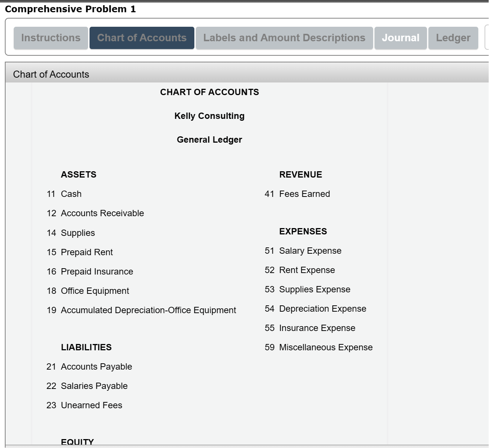Click the Comprehensive Problem 1 title
This screenshot has height=448, width=489.
pos(71,9)
